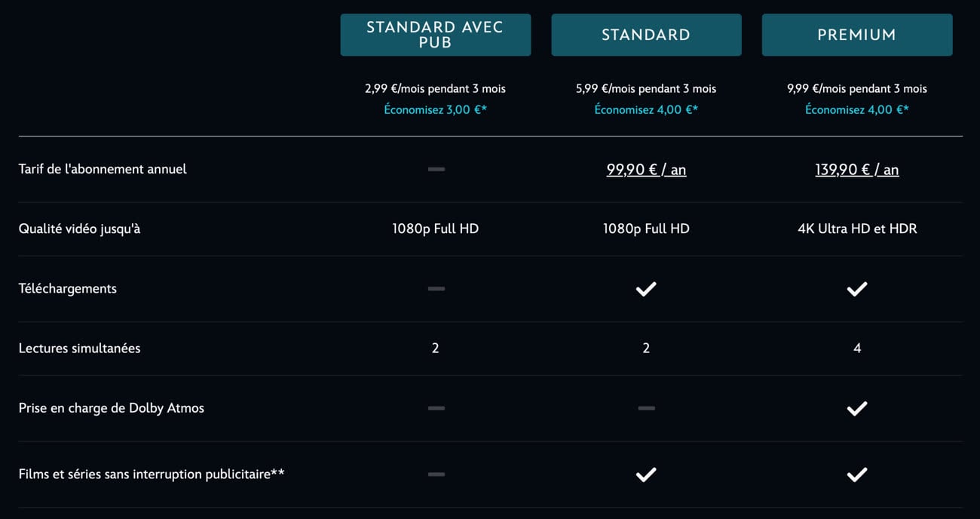The width and height of the screenshot is (980, 519).
Task: Click the Dolby Atmos checkmark under Premium
Action: (857, 408)
